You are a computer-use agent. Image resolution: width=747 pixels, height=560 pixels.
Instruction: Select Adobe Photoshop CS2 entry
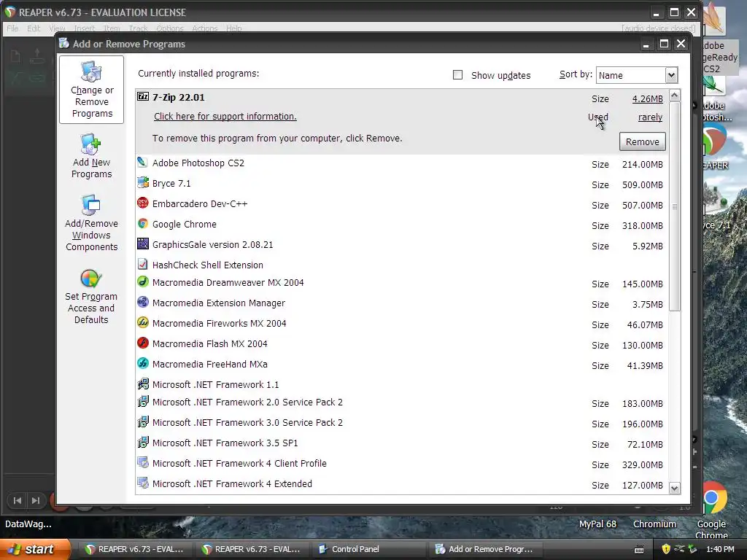click(402, 163)
